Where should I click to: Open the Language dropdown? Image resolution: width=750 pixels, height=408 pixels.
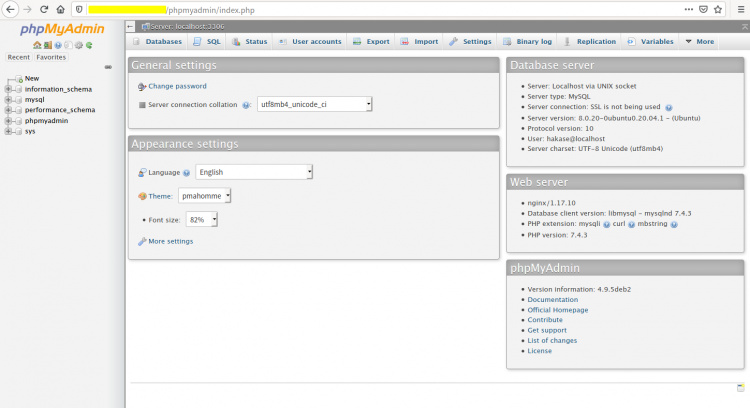pyautogui.click(x=253, y=172)
